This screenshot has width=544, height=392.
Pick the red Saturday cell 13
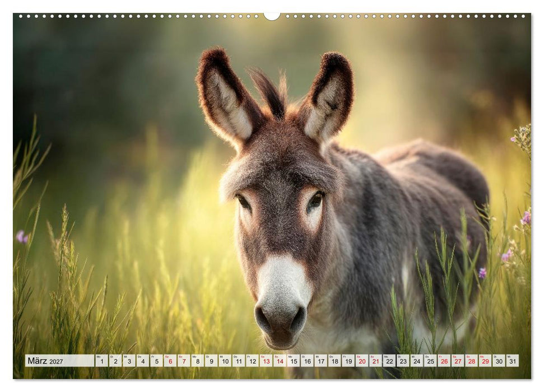pos(266,361)
